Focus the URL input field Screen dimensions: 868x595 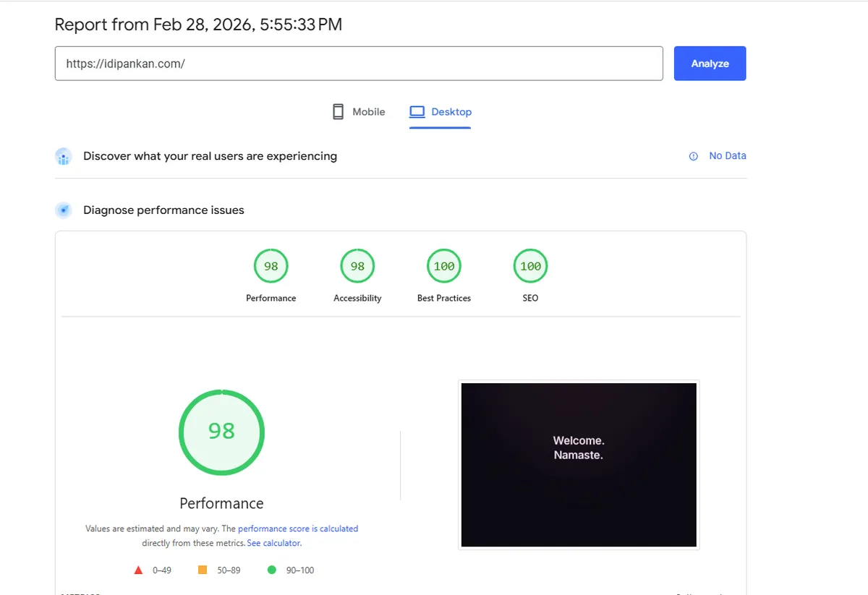359,64
